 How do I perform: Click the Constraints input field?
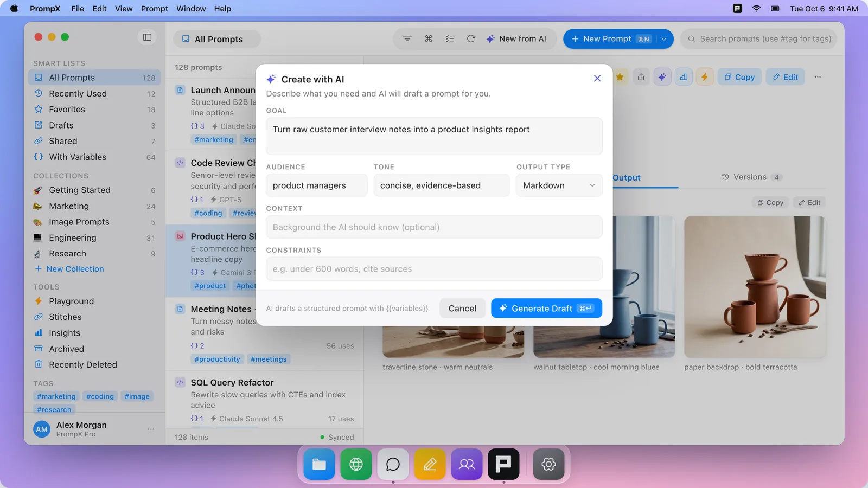click(x=434, y=269)
